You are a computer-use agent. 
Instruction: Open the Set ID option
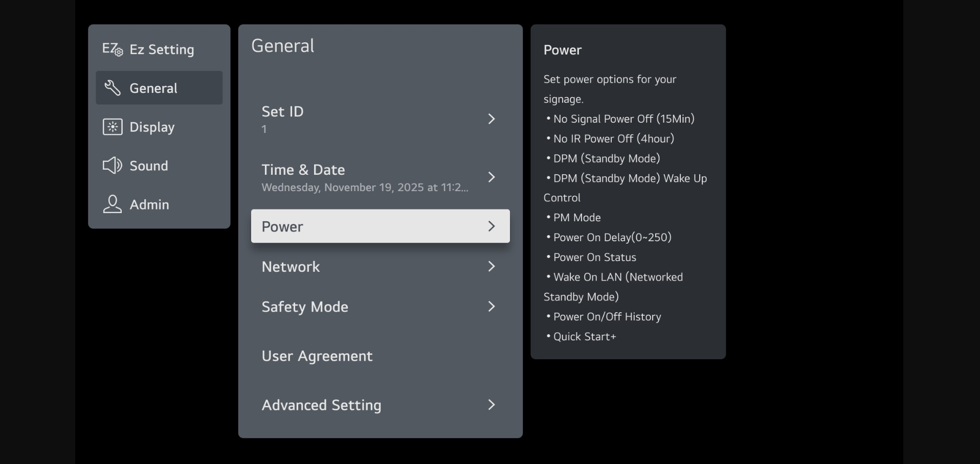tap(282, 111)
